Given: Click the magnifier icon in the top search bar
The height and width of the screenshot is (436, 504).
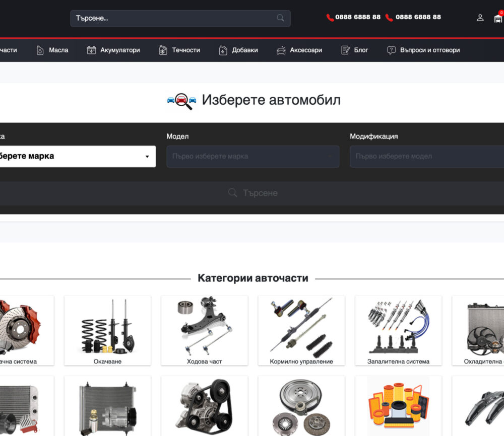Looking at the screenshot, I should pyautogui.click(x=280, y=18).
